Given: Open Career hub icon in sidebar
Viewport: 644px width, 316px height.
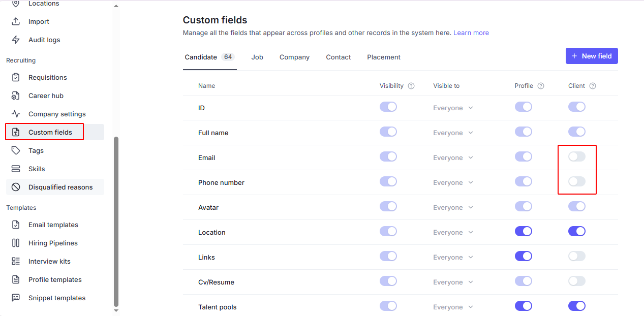Looking at the screenshot, I should point(16,96).
